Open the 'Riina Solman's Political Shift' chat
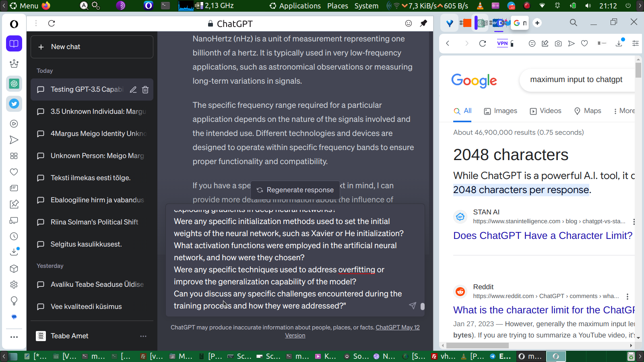 click(x=92, y=222)
